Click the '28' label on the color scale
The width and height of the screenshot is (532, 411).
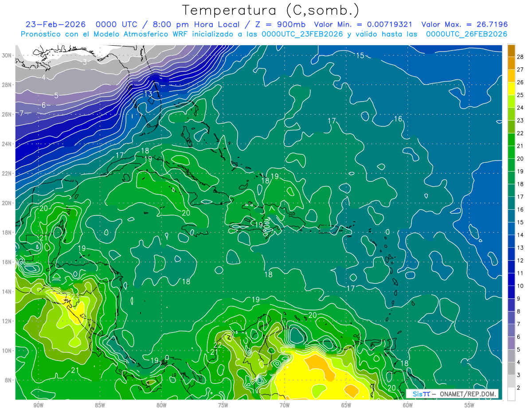[x=520, y=57]
